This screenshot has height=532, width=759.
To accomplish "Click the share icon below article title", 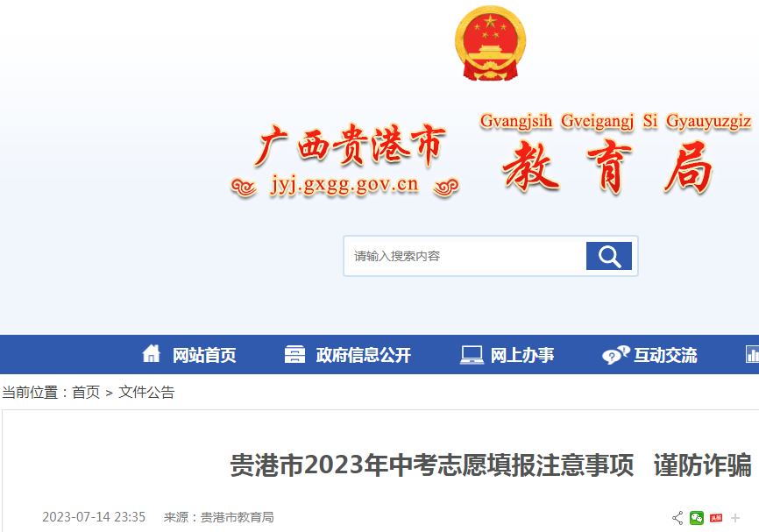I will click(677, 518).
